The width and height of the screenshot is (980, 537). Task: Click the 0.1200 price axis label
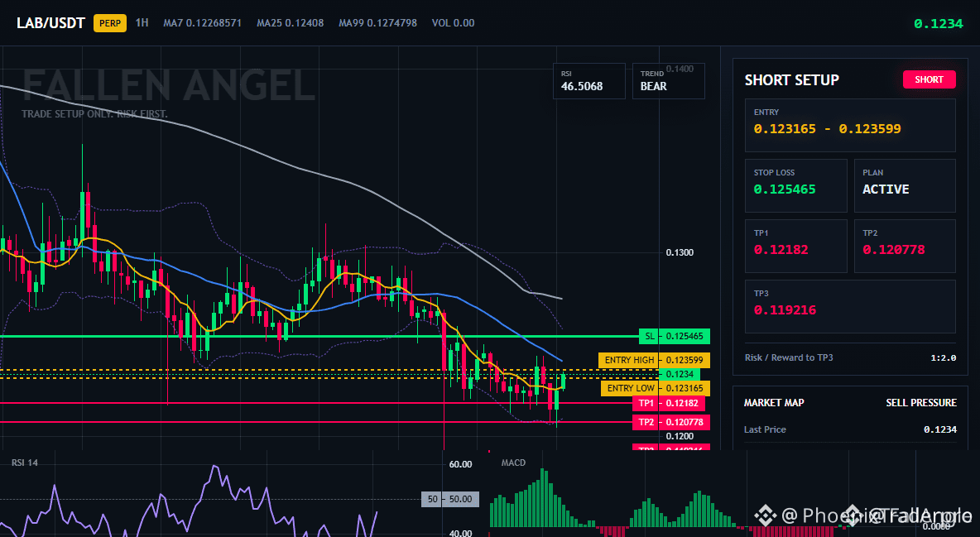point(680,436)
